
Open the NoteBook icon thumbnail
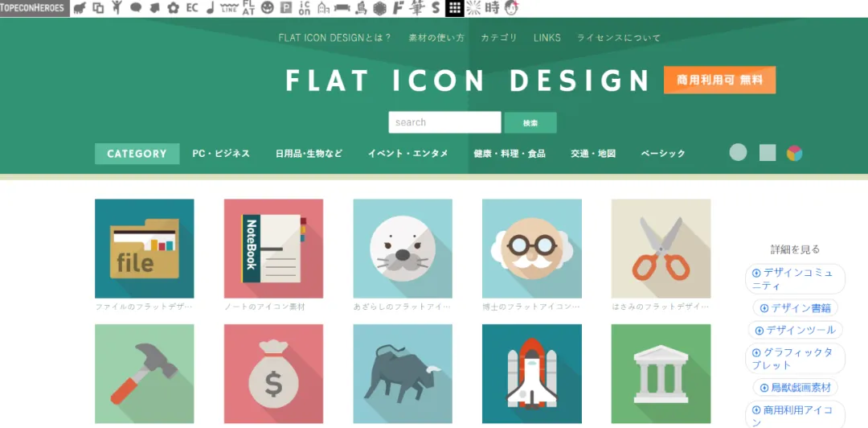click(273, 249)
